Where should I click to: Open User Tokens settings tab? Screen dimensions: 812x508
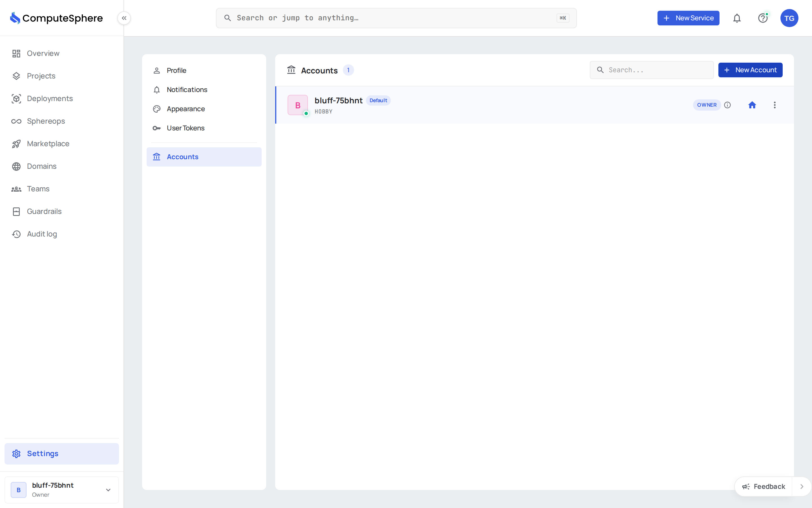(204, 128)
